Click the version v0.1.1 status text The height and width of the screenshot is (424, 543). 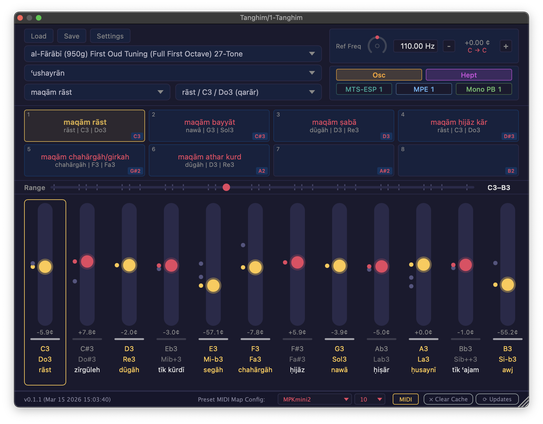(68, 399)
